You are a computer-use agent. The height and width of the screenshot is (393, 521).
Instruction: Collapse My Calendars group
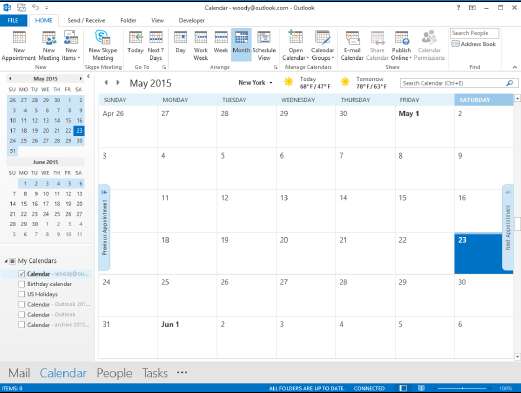[x=6, y=261]
